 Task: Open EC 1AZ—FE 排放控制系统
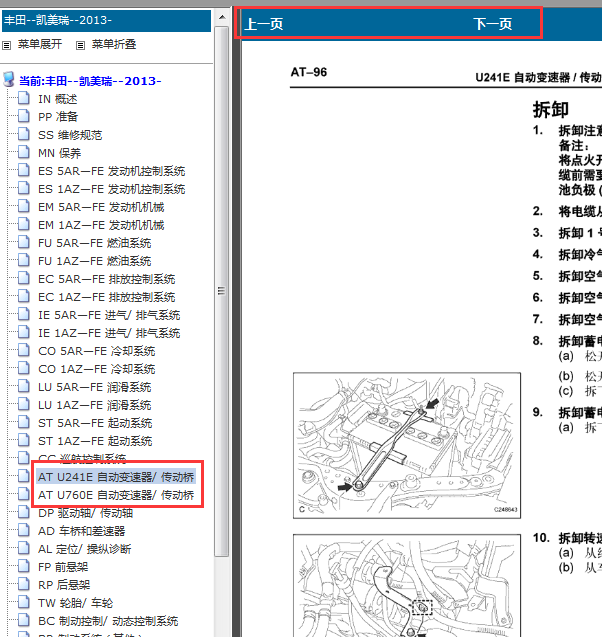106,297
